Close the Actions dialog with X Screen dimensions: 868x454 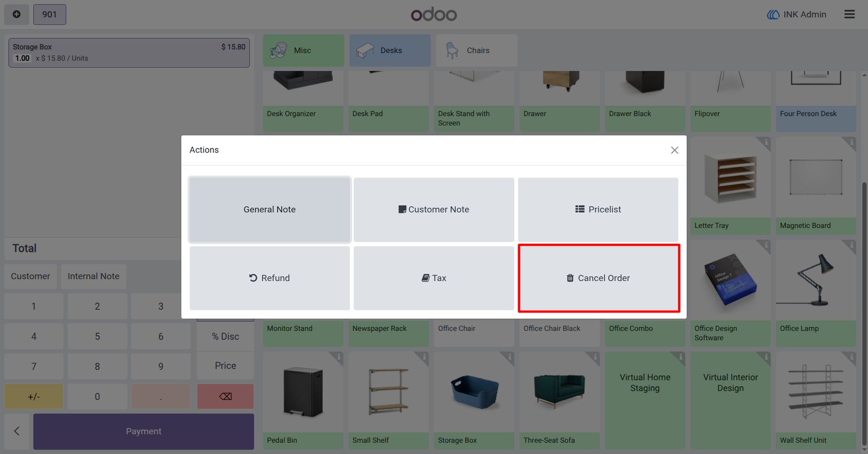(674, 150)
